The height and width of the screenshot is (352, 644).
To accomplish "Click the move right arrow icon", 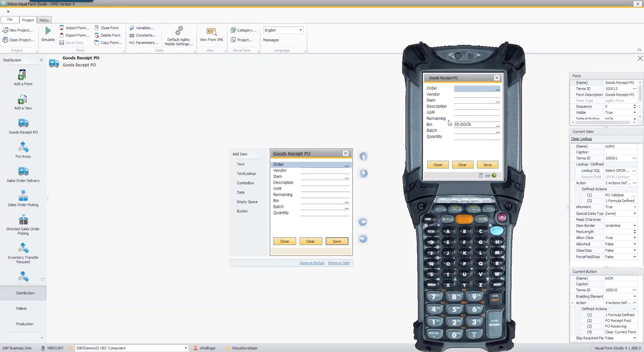I will [363, 239].
